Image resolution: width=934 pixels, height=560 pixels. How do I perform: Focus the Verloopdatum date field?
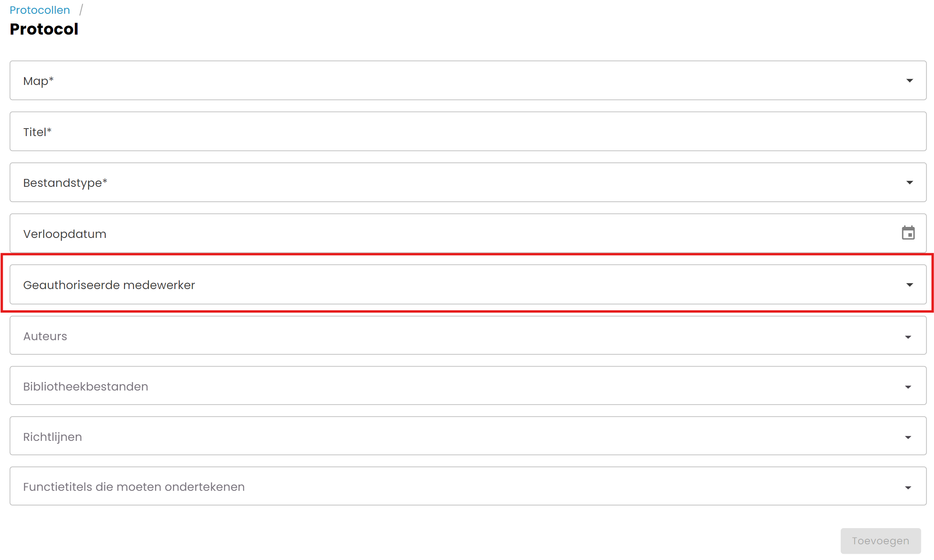(x=468, y=233)
